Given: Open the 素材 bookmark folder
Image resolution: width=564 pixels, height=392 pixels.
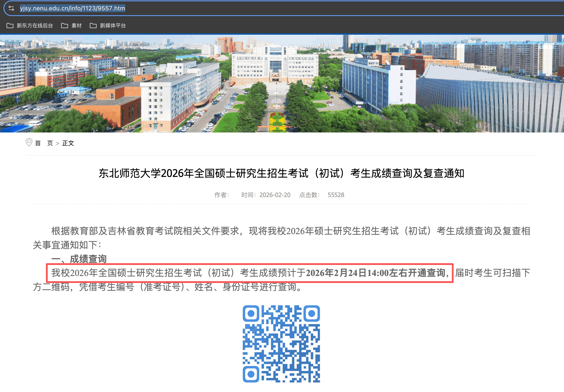Looking at the screenshot, I should [71, 26].
